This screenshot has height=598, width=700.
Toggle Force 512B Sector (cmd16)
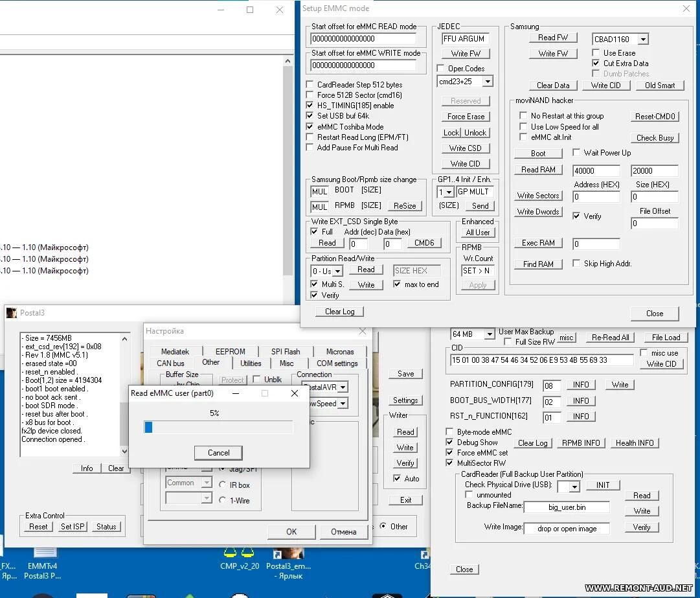coord(310,95)
